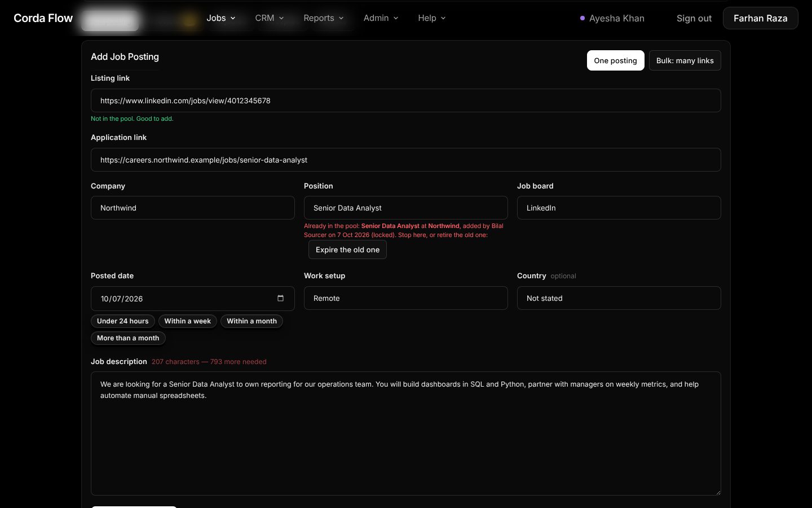Click the Add Job Posting heading
The width and height of the screenshot is (812, 508).
[x=125, y=56]
